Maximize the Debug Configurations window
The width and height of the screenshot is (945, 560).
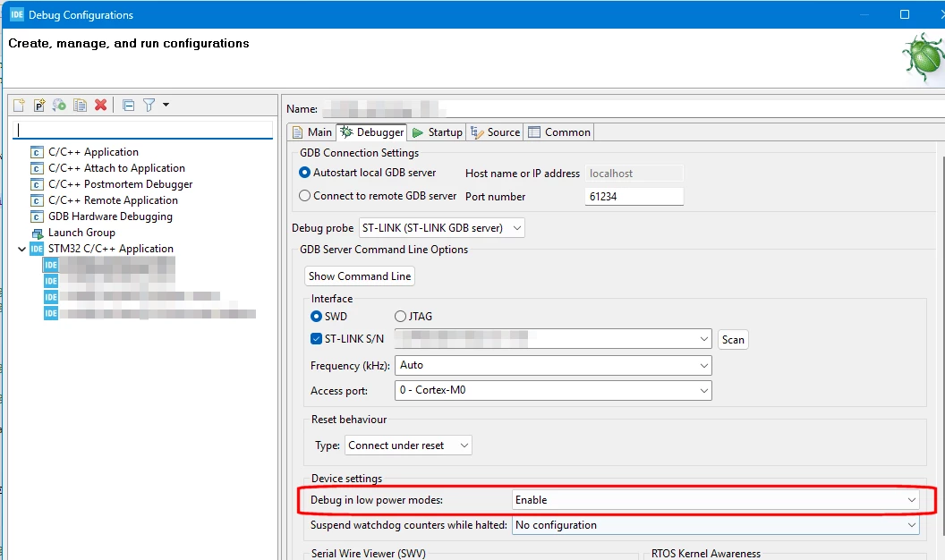click(904, 14)
